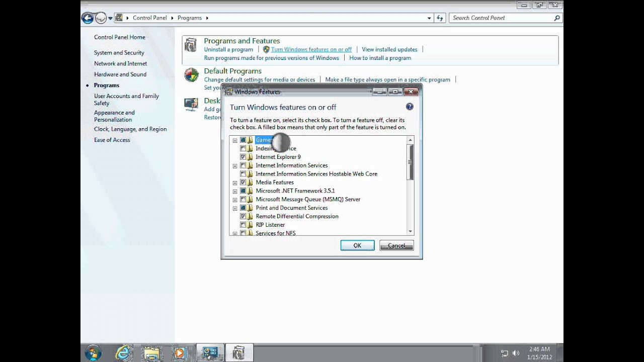The width and height of the screenshot is (644, 362).
Task: Click the Programs and Features icon
Action: pyautogui.click(x=191, y=45)
